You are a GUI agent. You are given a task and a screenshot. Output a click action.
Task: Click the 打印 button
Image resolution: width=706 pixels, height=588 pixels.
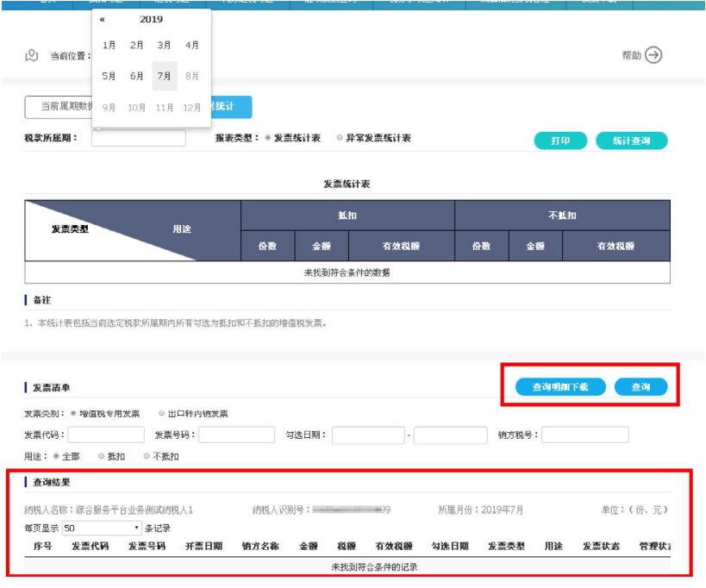pos(560,141)
